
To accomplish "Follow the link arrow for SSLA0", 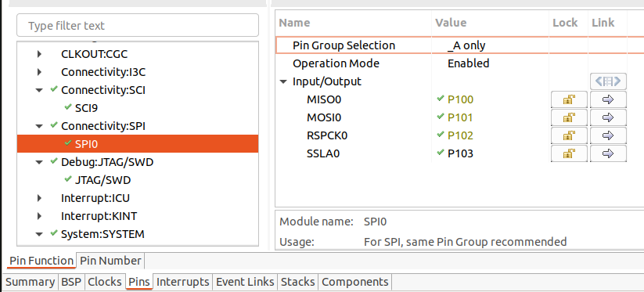I will 608,153.
